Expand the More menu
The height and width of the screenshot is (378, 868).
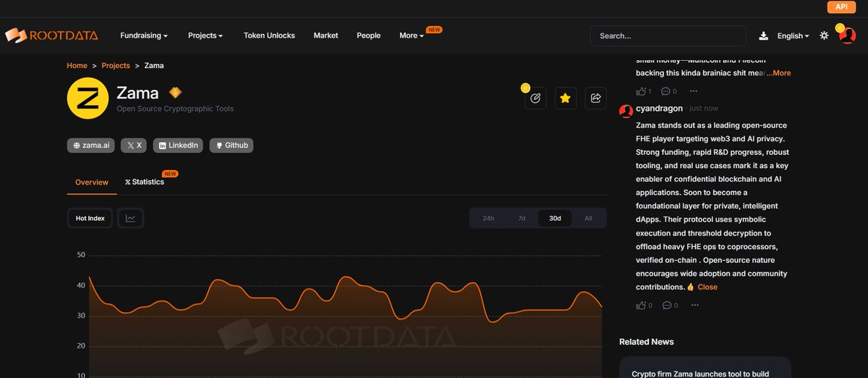tap(412, 35)
